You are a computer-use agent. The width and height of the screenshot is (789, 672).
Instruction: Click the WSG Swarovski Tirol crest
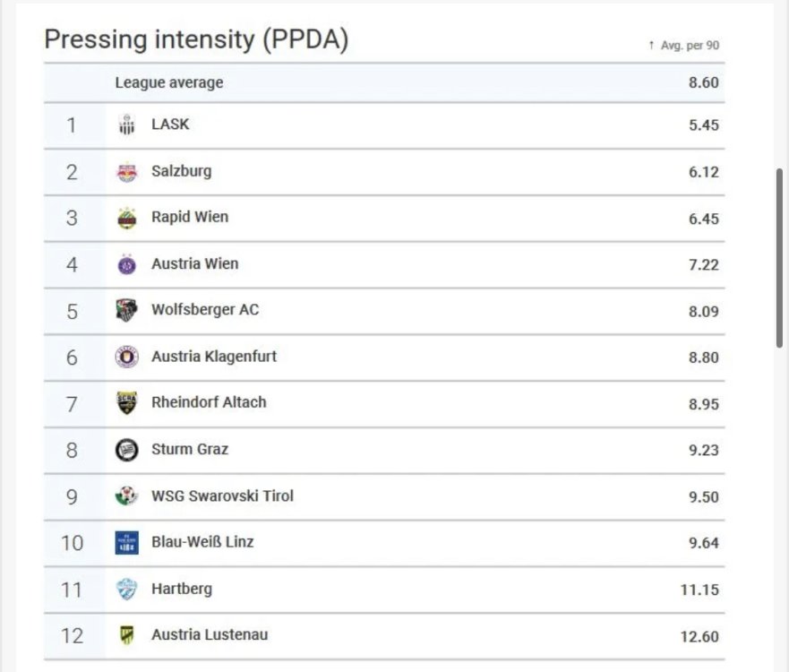127,496
